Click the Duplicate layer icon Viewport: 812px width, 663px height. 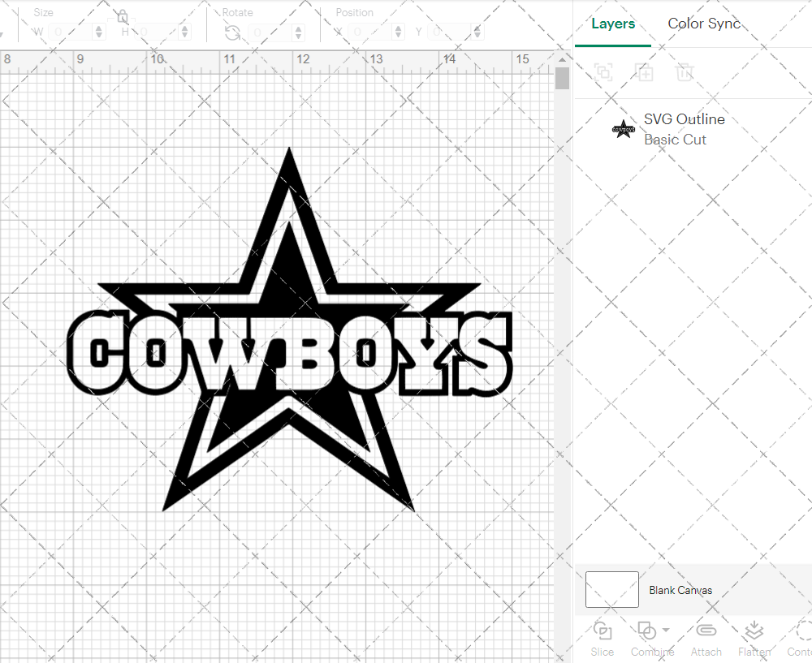[644, 72]
